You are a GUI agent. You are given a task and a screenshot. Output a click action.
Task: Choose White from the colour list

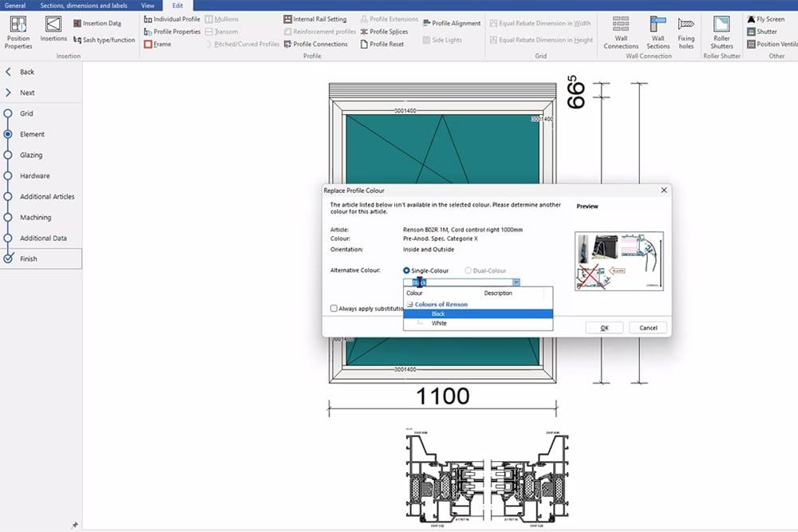tap(439, 323)
